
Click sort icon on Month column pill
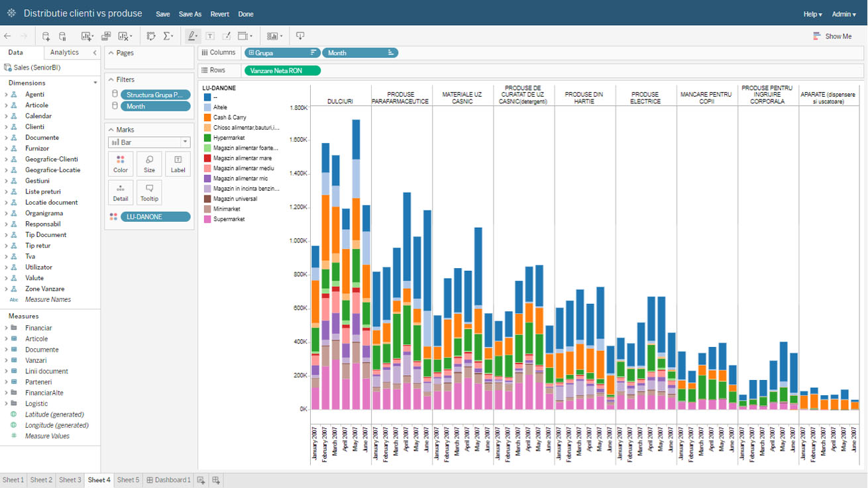[390, 52]
